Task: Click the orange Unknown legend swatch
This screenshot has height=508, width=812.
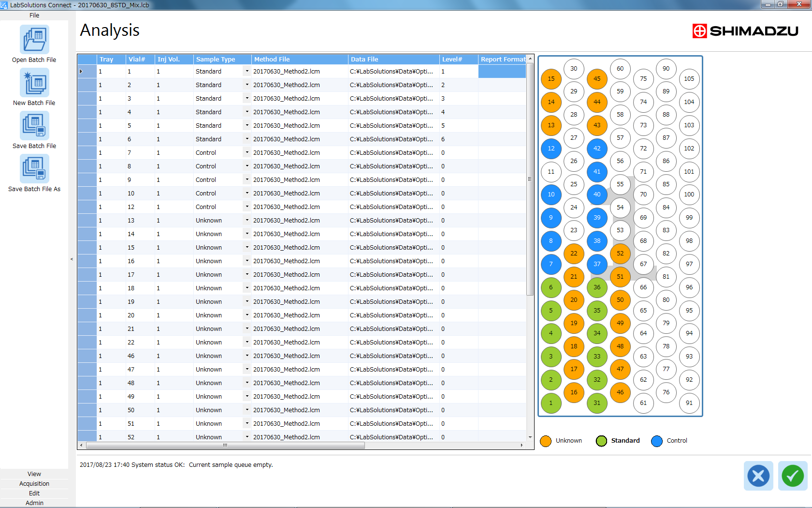Action: coord(546,441)
